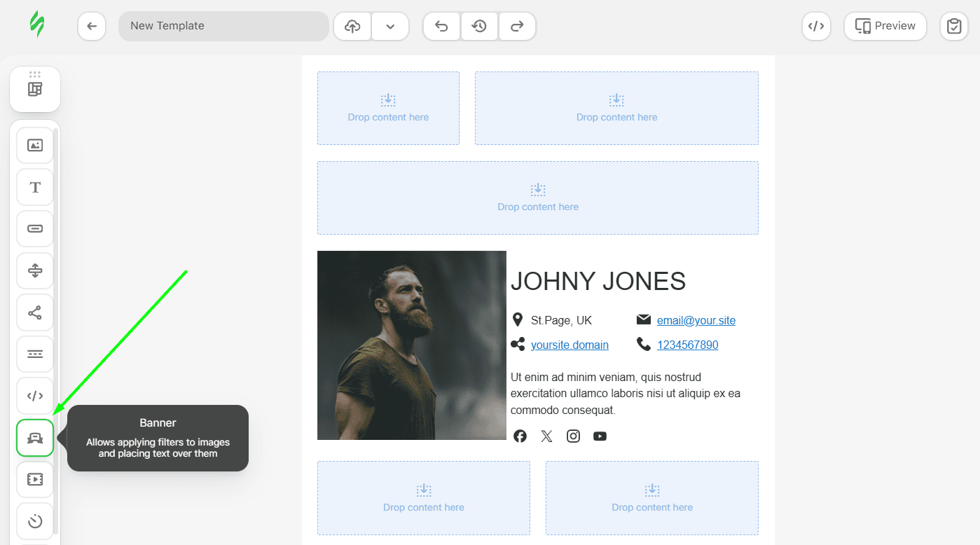The image size is (980, 545).
Task: Expand the save options dropdown arrow
Action: tap(390, 27)
